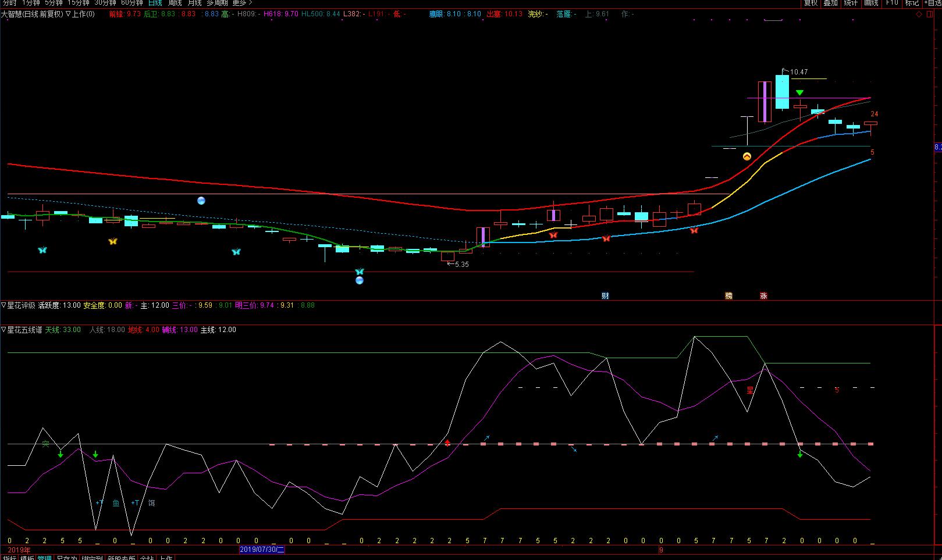Click the first red butterfly after the purple candle

point(553,235)
